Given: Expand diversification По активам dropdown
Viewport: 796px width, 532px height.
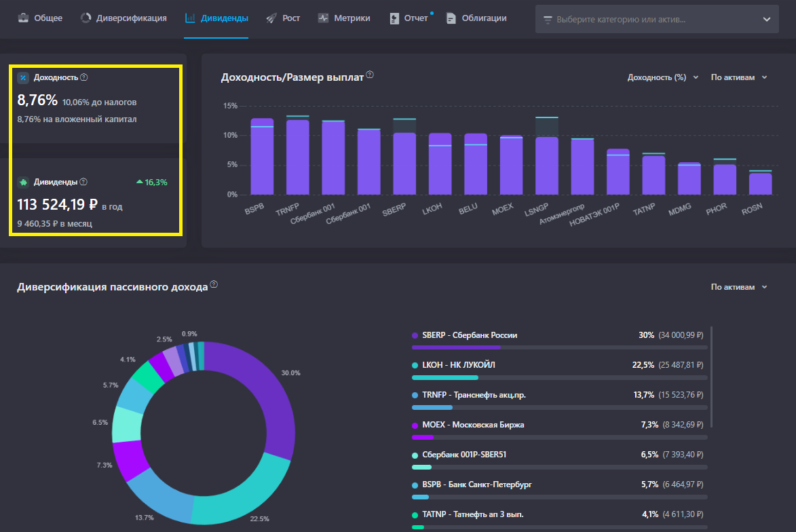Looking at the screenshot, I should (x=738, y=287).
